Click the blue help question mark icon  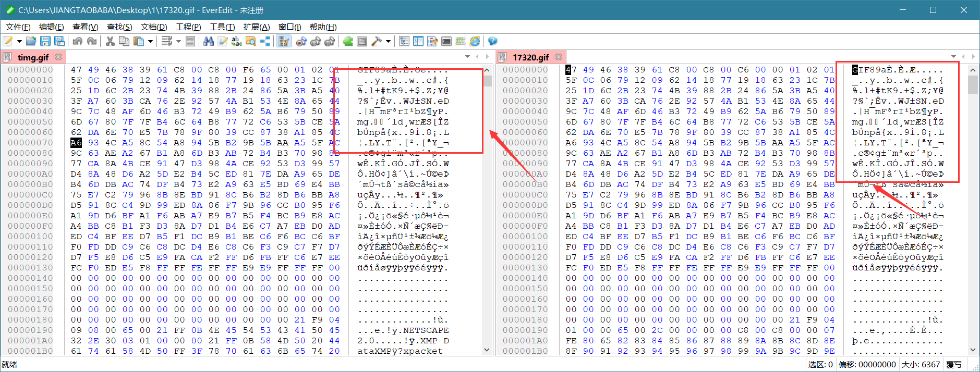[x=492, y=41]
